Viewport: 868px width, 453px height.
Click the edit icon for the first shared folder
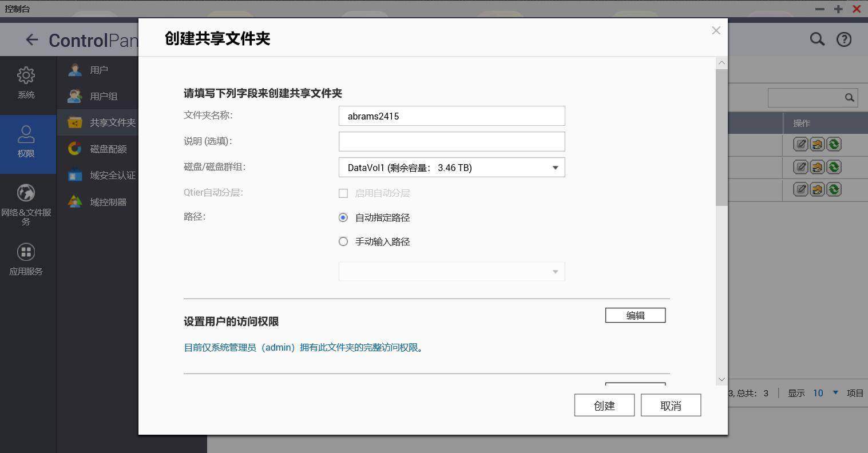click(x=800, y=144)
